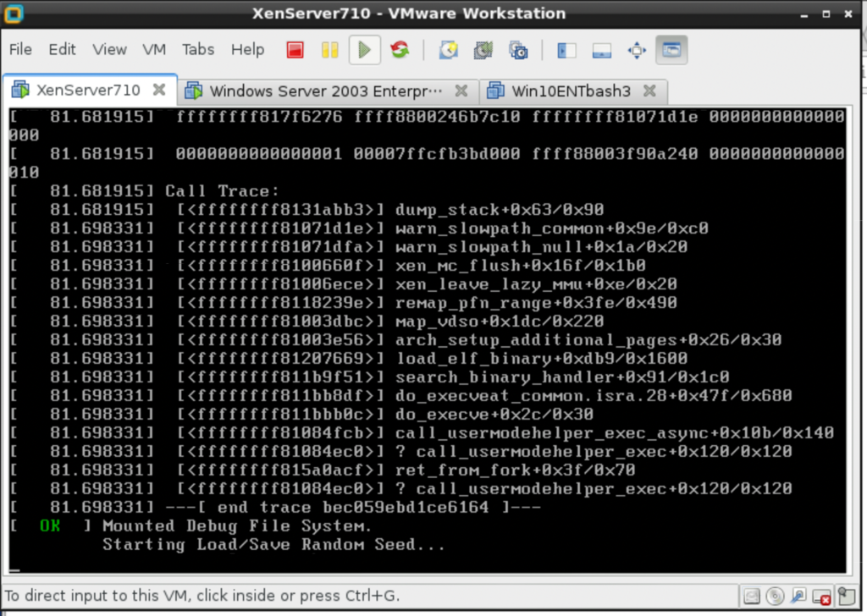867x616 pixels.
Task: Close the Windows Server 2003 tab
Action: pos(461,91)
